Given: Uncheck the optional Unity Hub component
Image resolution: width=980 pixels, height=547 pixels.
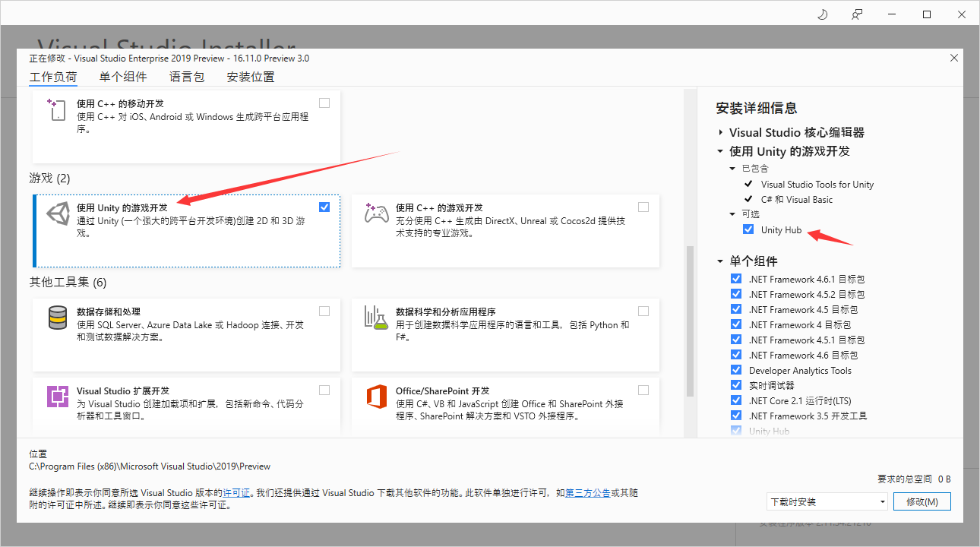Looking at the screenshot, I should tap(748, 229).
